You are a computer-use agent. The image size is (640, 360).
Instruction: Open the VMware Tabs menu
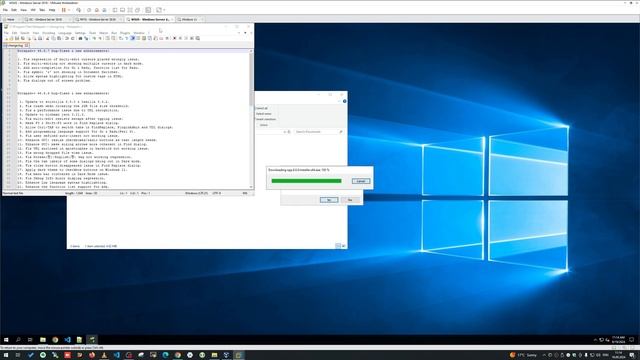(x=42, y=10)
